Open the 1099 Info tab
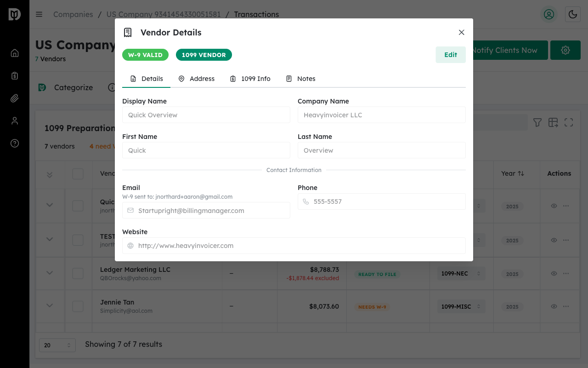Screen dimensions: 588x368 click(x=250, y=79)
